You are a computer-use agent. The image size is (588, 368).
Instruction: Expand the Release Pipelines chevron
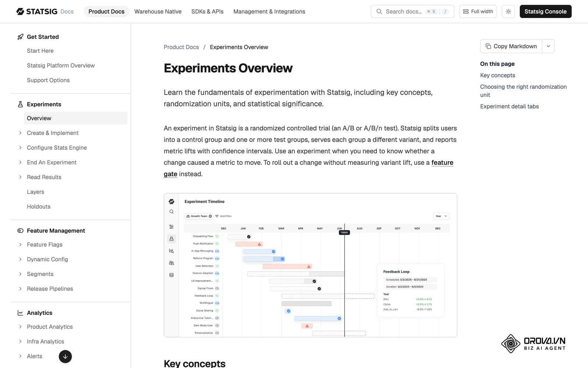20,289
